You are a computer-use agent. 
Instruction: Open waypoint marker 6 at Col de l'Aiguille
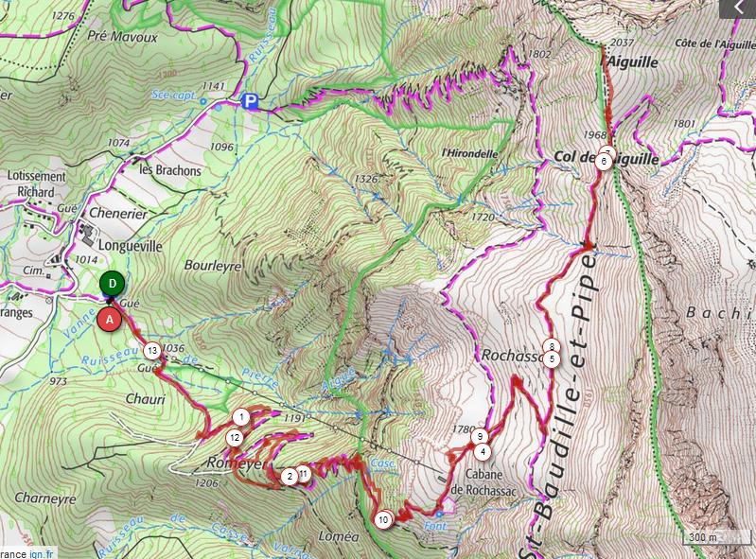click(604, 161)
